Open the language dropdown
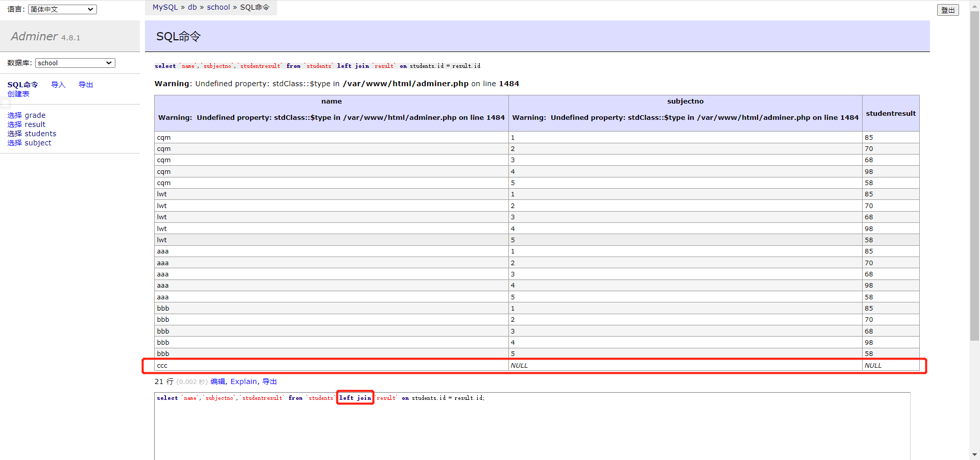This screenshot has width=980, height=460. (x=62, y=9)
